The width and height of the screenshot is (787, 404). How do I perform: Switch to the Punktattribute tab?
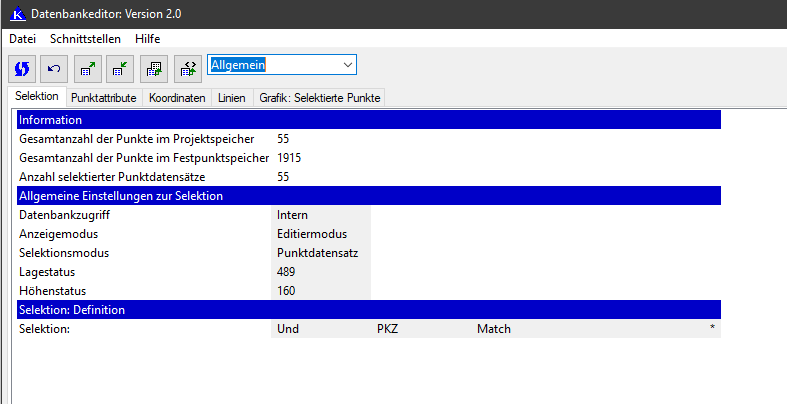coord(104,98)
